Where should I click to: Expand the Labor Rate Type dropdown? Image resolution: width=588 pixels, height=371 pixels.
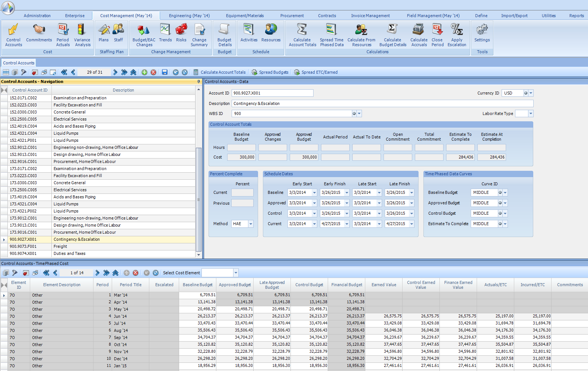[x=531, y=113]
